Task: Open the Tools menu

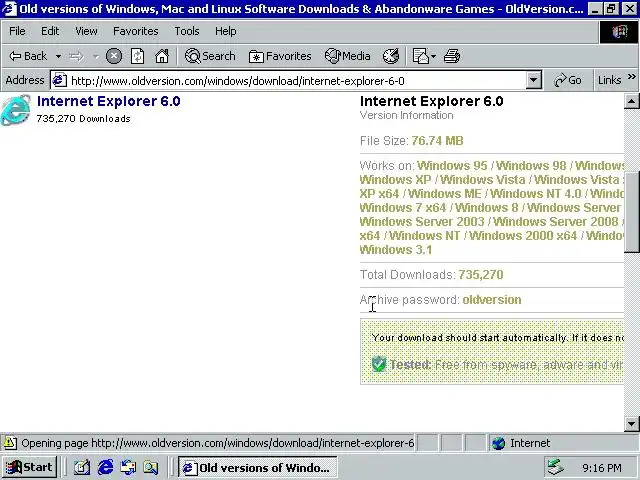Action: click(x=187, y=31)
